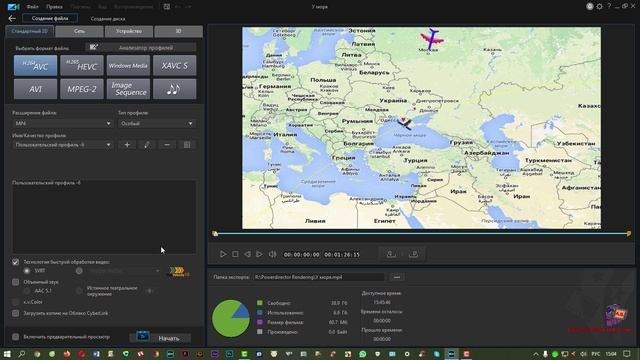Select the H.265 HEVC format

pos(82,65)
